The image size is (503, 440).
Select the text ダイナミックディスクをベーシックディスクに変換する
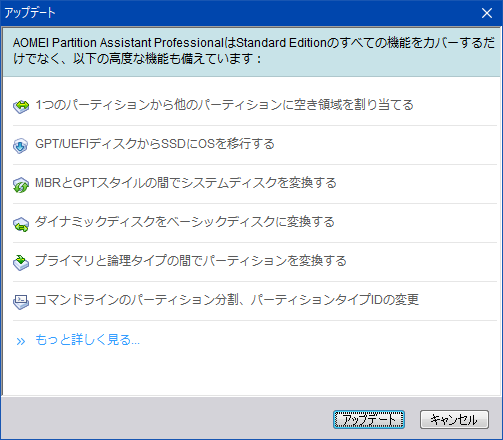click(185, 222)
